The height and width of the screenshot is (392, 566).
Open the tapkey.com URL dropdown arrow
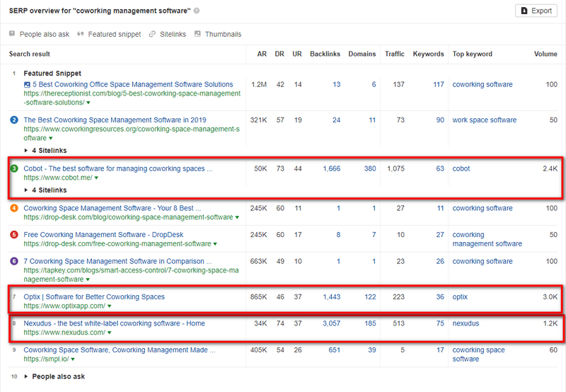coord(88,279)
